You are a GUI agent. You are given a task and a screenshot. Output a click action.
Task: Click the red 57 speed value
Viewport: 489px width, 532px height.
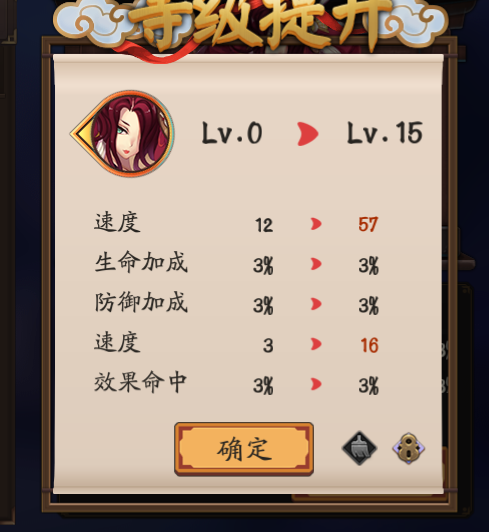pyautogui.click(x=368, y=224)
